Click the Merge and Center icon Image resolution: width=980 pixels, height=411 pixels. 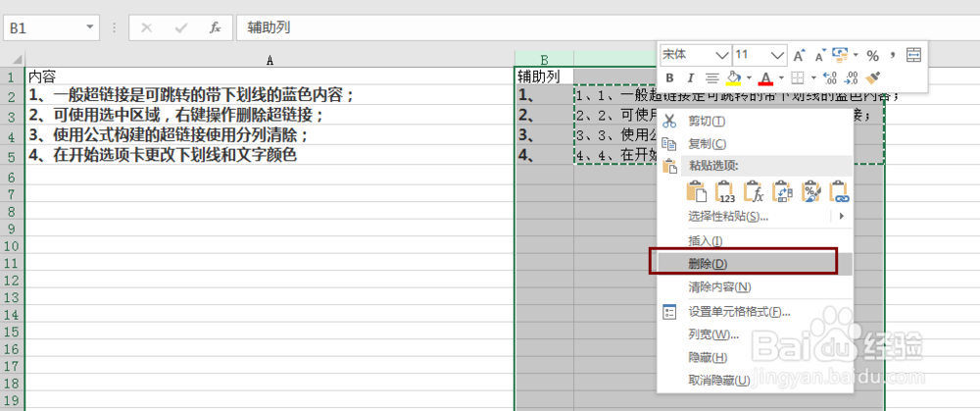(913, 55)
